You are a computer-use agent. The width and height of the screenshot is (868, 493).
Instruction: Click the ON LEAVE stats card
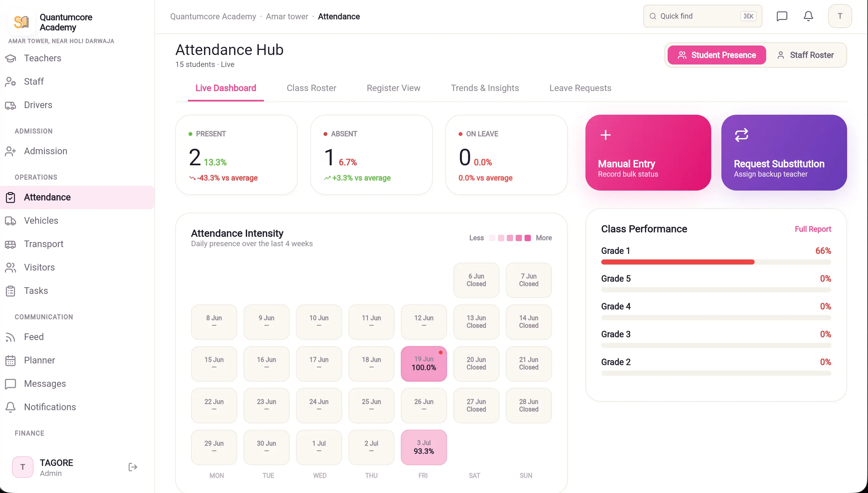tap(506, 155)
